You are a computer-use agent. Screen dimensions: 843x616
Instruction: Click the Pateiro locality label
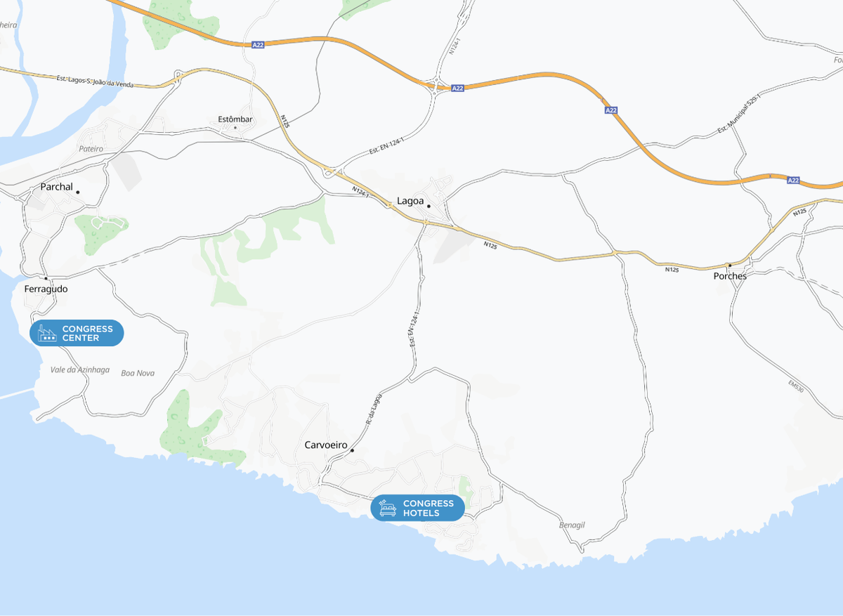pyautogui.click(x=91, y=149)
